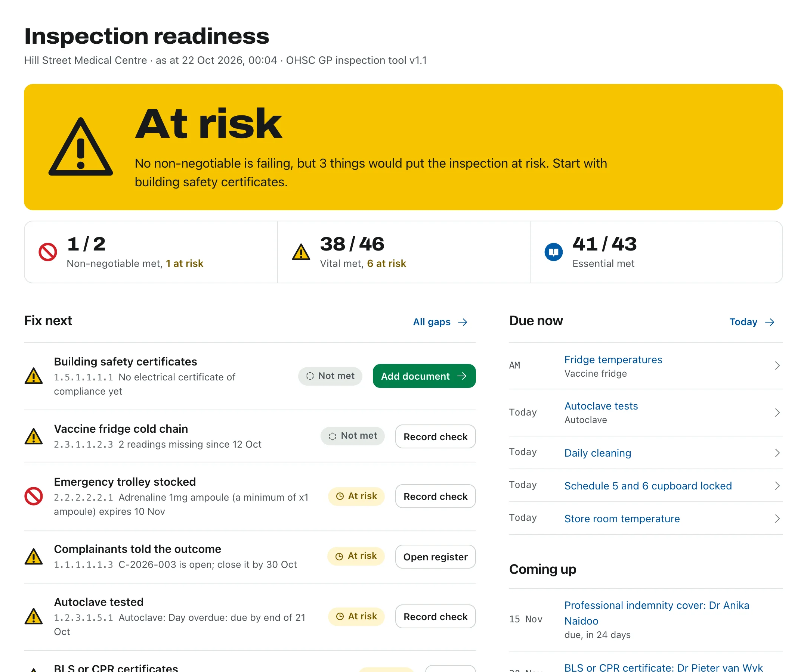Expand chevron on Daily cleaning row
The image size is (807, 672).
777,453
